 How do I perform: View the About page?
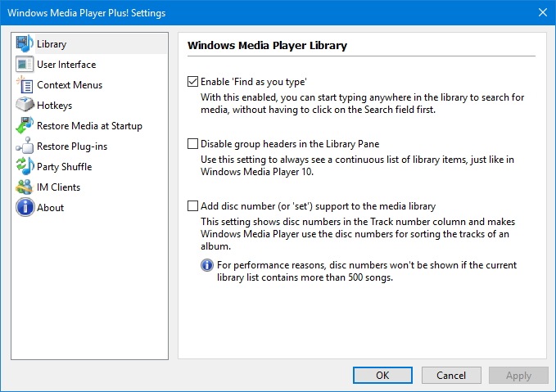[50, 208]
